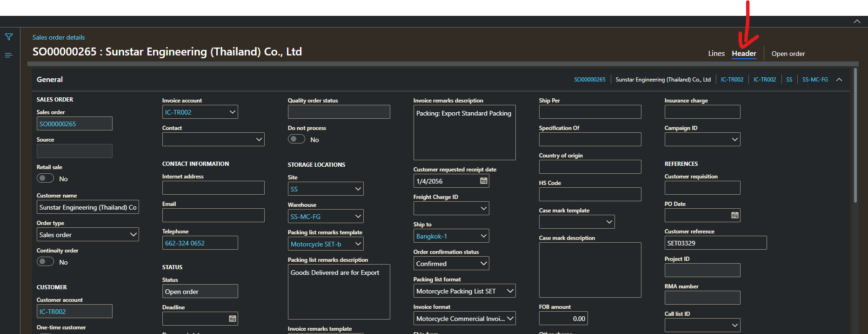Click the HS Code field
The height and width of the screenshot is (334, 868).
(x=590, y=194)
